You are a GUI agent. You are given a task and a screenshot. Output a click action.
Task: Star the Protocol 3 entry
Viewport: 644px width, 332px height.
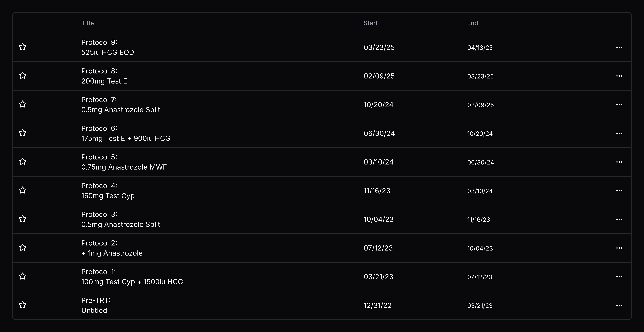pyautogui.click(x=23, y=219)
